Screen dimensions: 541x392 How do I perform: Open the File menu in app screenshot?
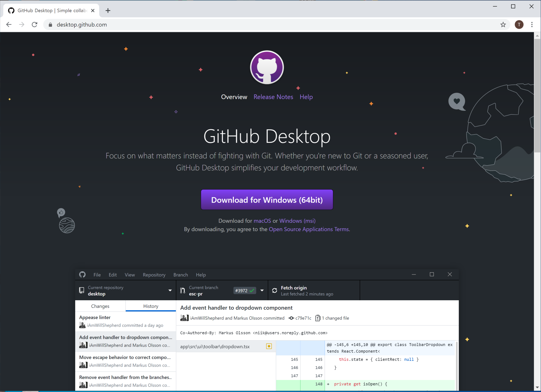[x=97, y=275]
